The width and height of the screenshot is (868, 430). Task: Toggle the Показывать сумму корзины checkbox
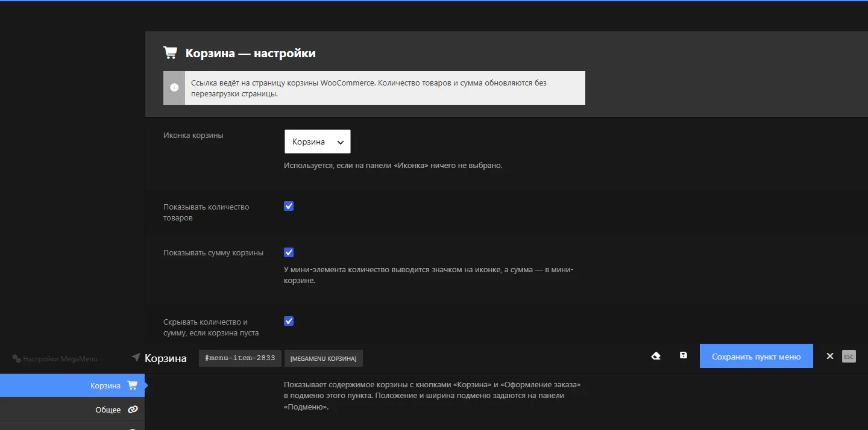pos(289,252)
